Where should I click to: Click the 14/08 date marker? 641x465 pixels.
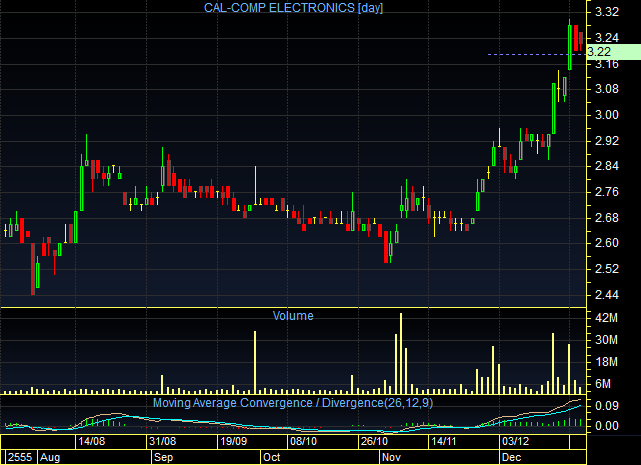[92, 441]
